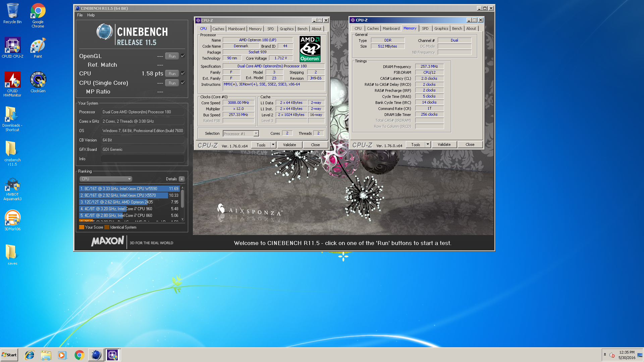The height and width of the screenshot is (362, 644).
Task: Open the Cinebench Help menu
Action: (91, 15)
